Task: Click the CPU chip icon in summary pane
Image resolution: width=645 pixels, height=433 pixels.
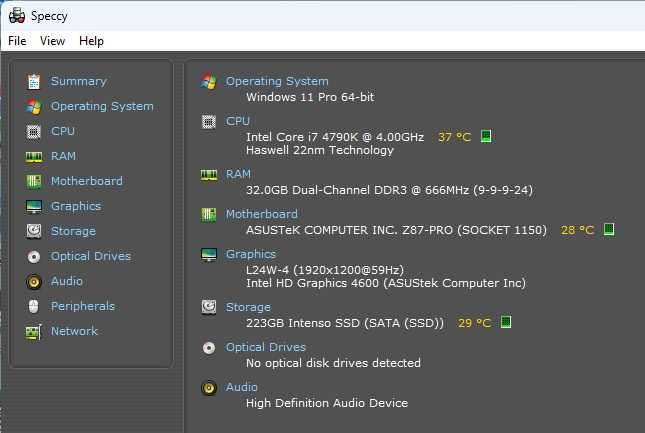Action: [209, 122]
